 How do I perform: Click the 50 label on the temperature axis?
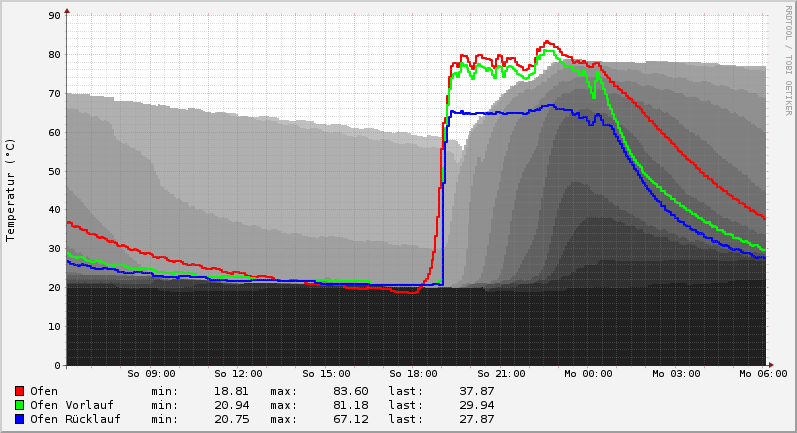click(54, 171)
